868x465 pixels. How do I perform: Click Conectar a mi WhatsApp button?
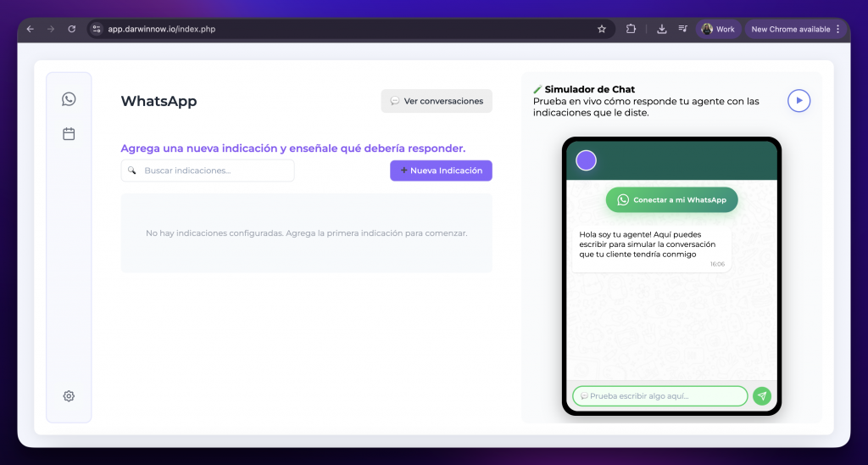point(671,200)
